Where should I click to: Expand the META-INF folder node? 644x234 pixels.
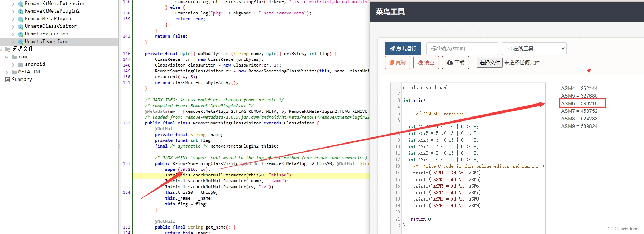point(7,72)
